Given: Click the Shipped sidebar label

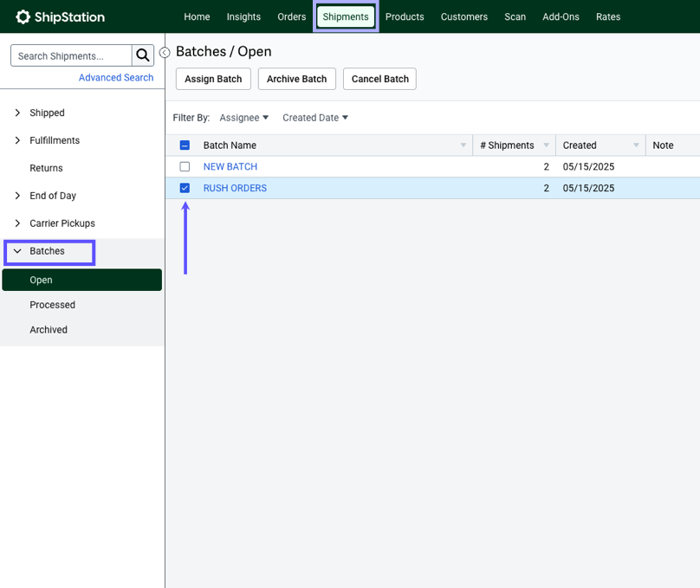Looking at the screenshot, I should (x=47, y=113).
